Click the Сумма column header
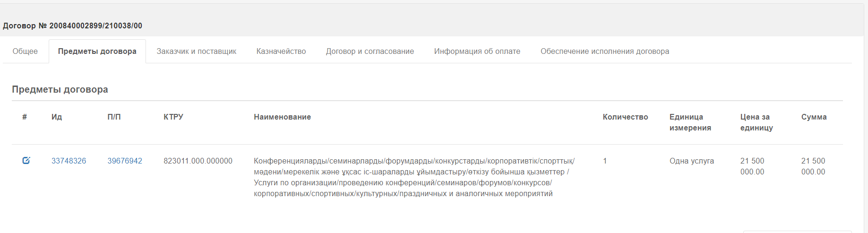The width and height of the screenshot is (868, 233). (814, 117)
